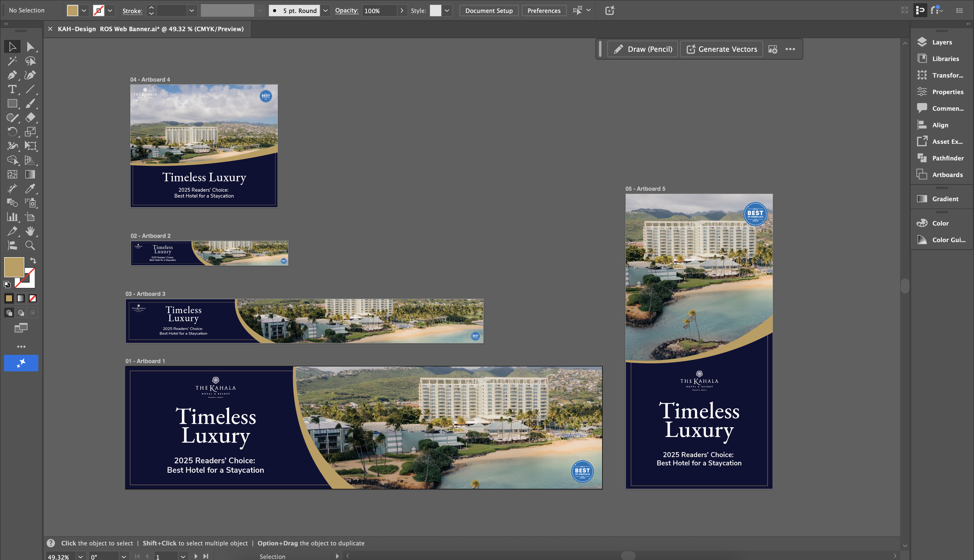The width and height of the screenshot is (974, 560).
Task: Select the Eyedropper tool
Action: click(x=30, y=188)
